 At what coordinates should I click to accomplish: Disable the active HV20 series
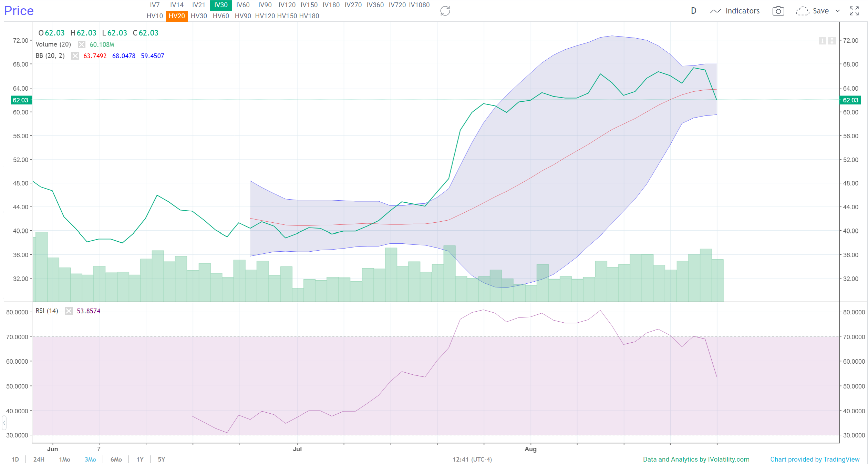[x=177, y=16]
